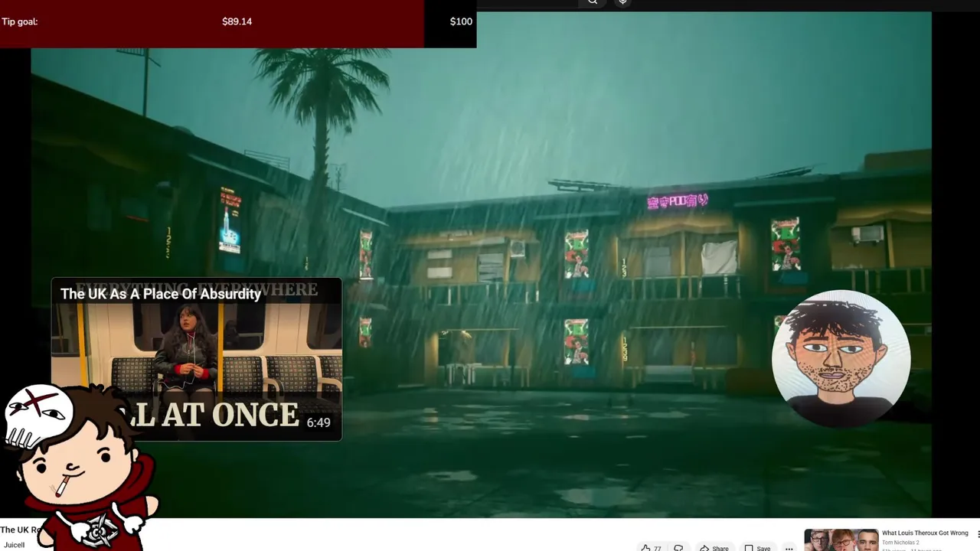The image size is (980, 551).
Task: Click the YouTube search magnifier icon
Action: [x=593, y=2]
